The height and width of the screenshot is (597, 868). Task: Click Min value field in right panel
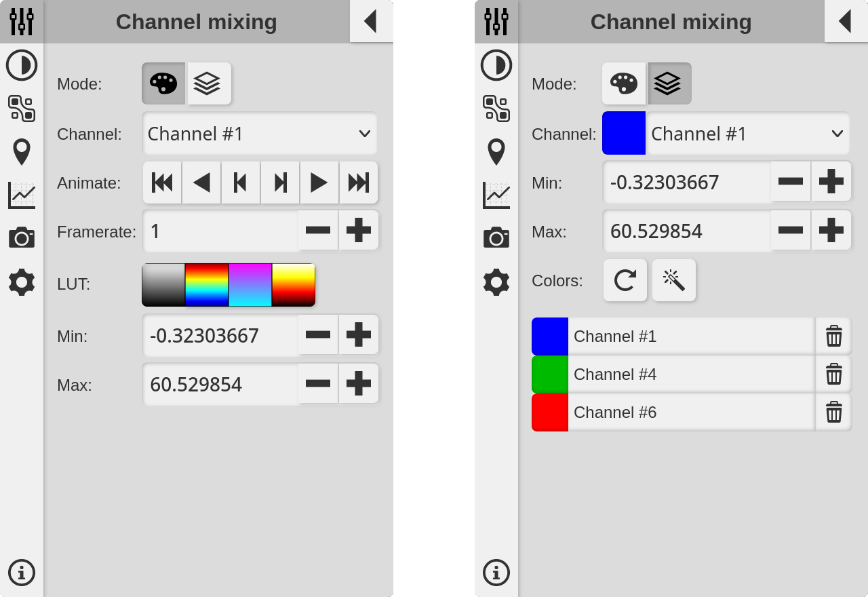(687, 182)
